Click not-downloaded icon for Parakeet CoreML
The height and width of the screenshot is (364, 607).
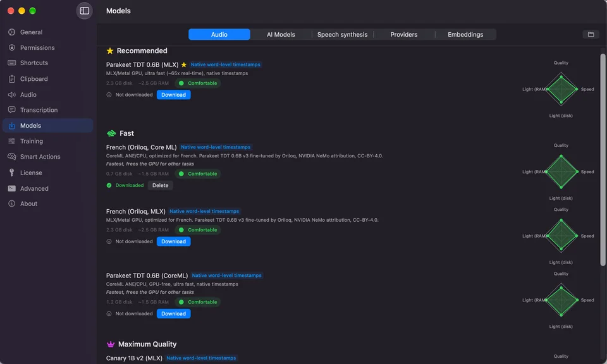click(x=109, y=313)
